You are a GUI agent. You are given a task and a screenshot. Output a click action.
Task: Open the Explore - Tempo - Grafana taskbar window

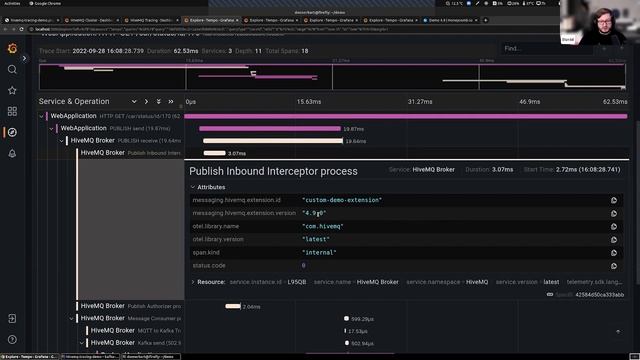(30, 356)
